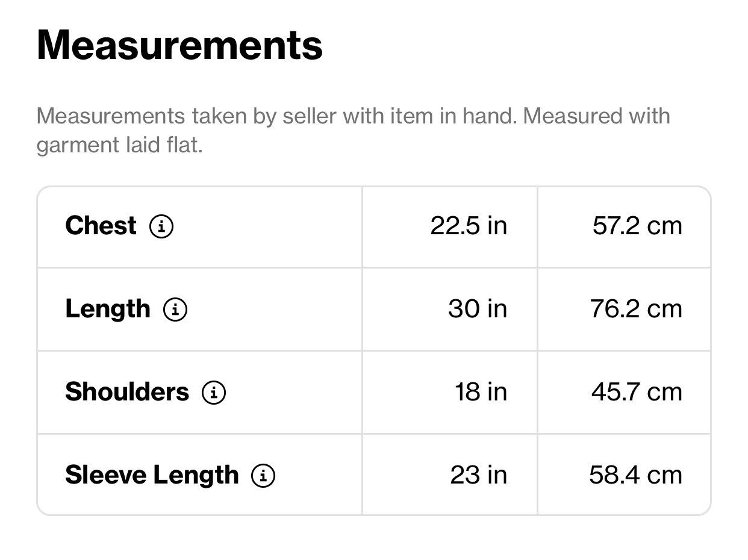This screenshot has height=560, width=748.
Task: Select the Sleeve Length row label
Action: tap(152, 475)
